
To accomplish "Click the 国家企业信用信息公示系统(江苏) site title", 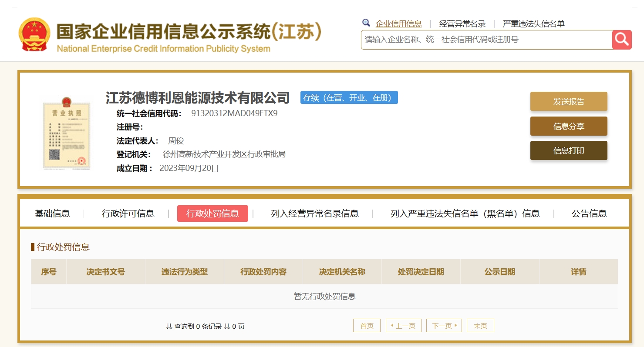I will pyautogui.click(x=189, y=32).
